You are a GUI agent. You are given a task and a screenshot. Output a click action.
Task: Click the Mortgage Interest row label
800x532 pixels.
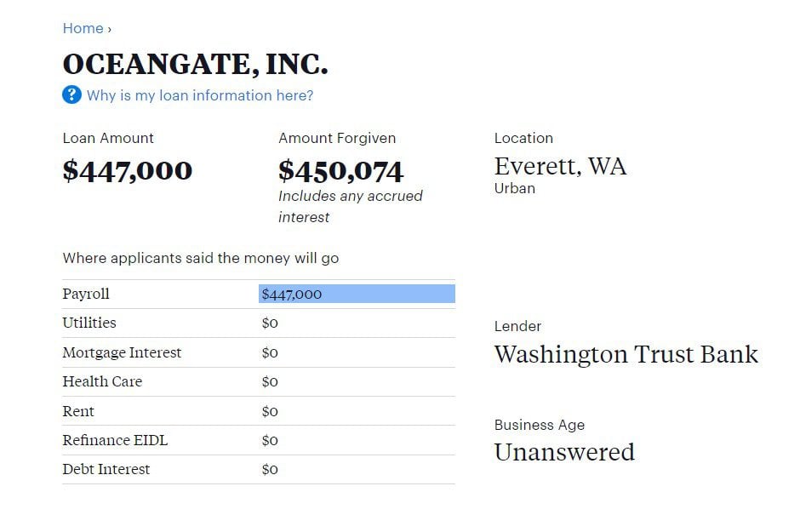(122, 352)
